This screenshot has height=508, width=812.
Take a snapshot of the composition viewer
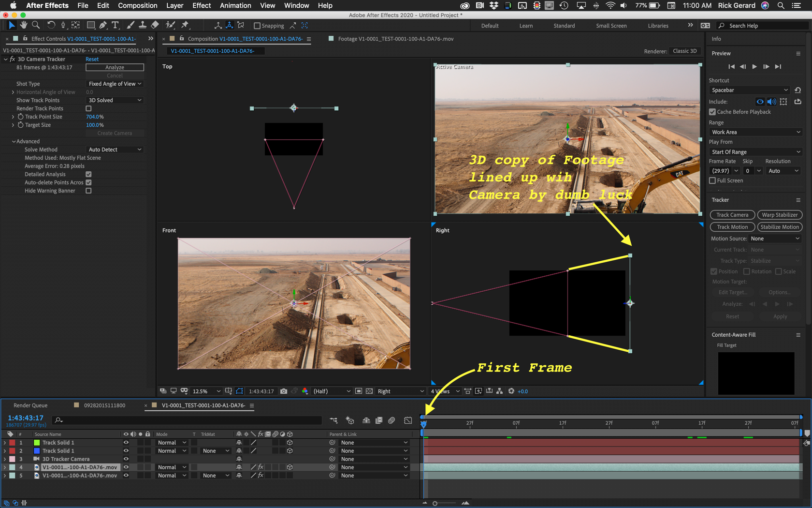[284, 391]
